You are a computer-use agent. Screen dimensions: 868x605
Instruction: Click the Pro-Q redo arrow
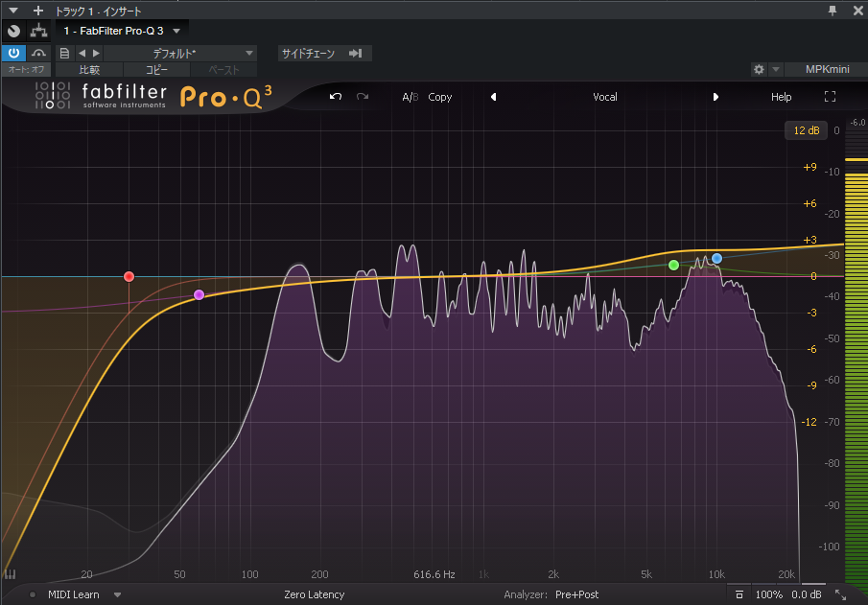coord(363,96)
